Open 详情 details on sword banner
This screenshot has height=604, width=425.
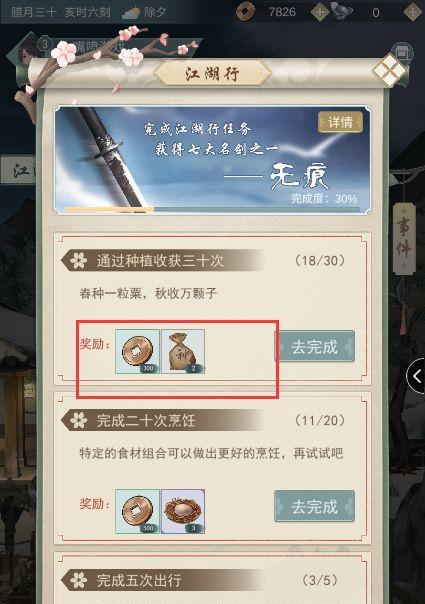pos(340,122)
